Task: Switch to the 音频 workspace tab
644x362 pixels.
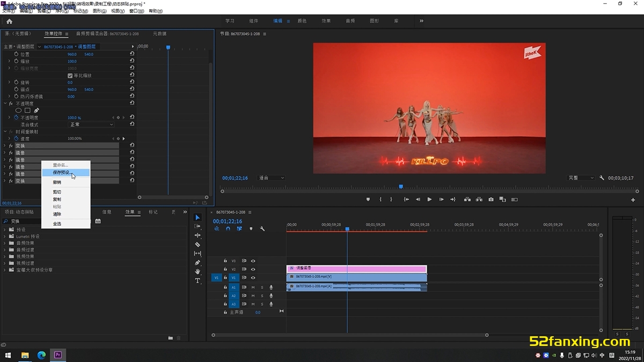Action: pyautogui.click(x=350, y=21)
